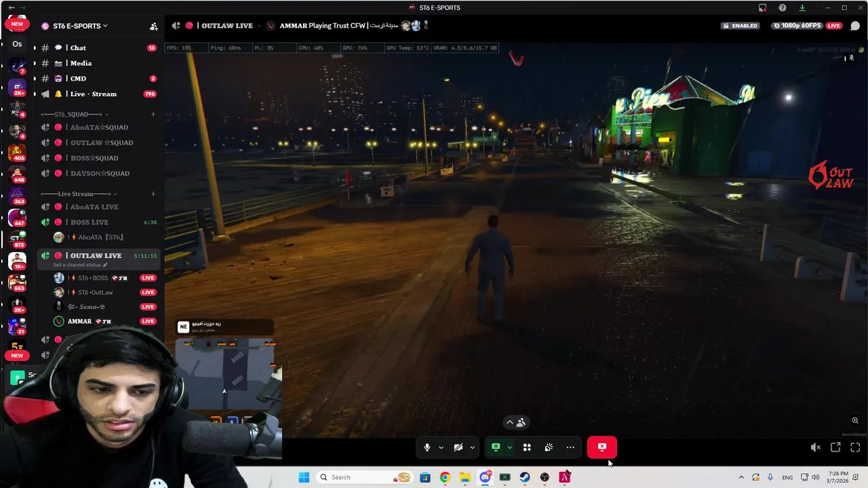Open the activities launcher icon
Screen dimensions: 868x488
[x=527, y=447]
